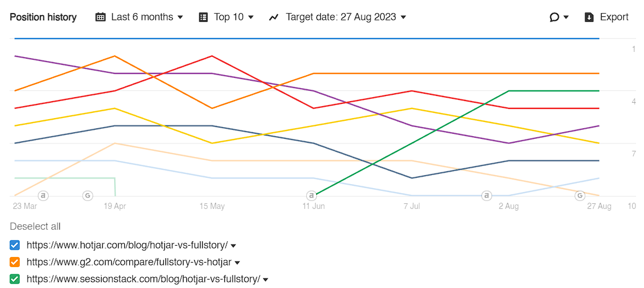Image resolution: width=644 pixels, height=288 pixels.
Task: Click the trend line icon before Target date
Action: (x=274, y=18)
